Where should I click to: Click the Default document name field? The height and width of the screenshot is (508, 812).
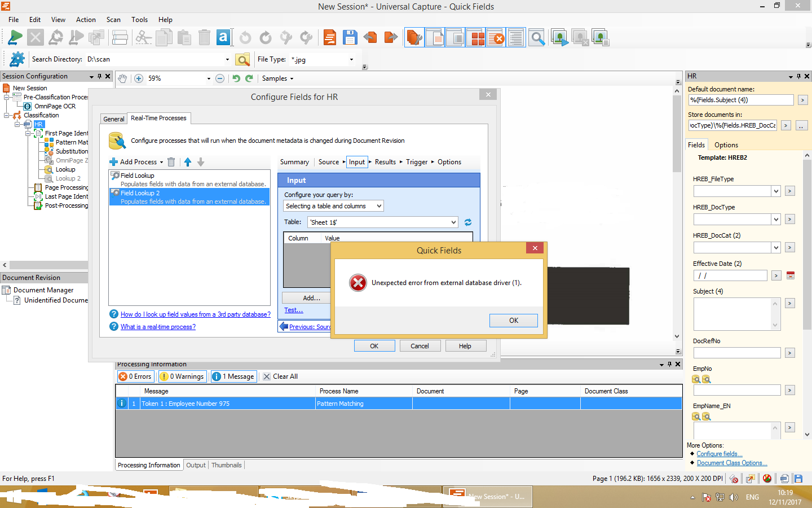741,100
